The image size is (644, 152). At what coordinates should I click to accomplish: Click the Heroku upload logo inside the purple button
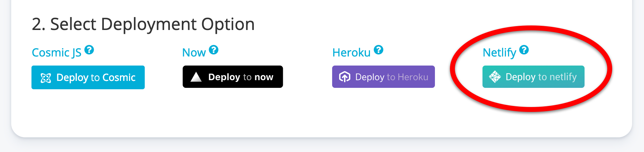[345, 77]
